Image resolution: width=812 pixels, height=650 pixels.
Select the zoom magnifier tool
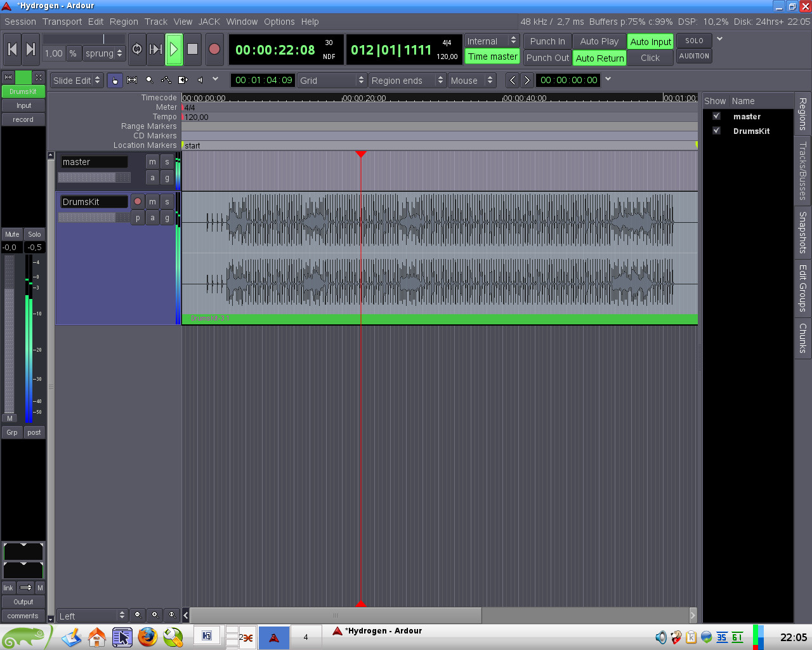[149, 80]
